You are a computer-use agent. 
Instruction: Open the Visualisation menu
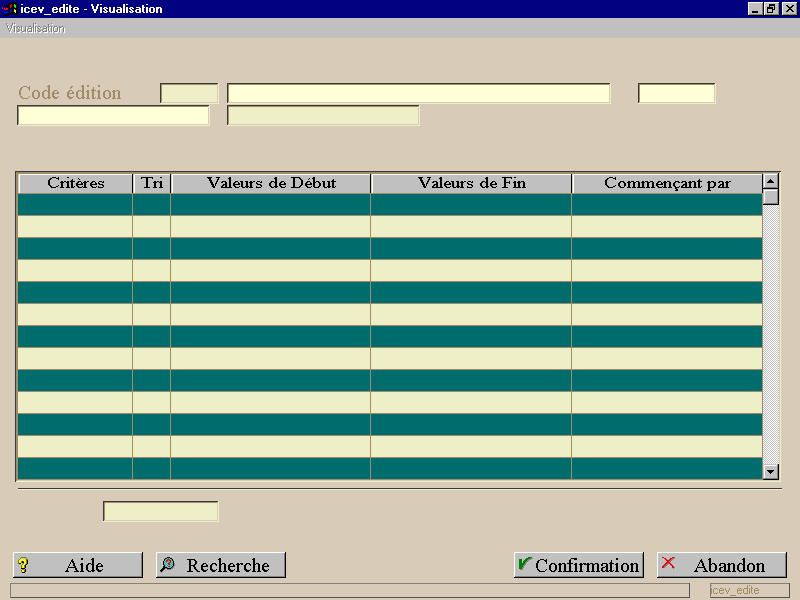35,28
